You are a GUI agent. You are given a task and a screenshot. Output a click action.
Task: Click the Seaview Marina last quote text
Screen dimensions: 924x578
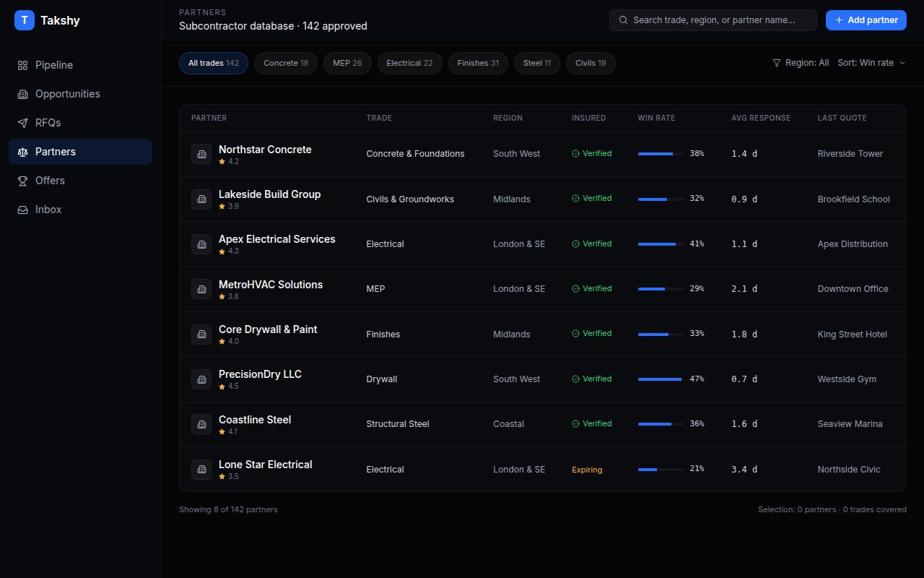[x=850, y=424]
